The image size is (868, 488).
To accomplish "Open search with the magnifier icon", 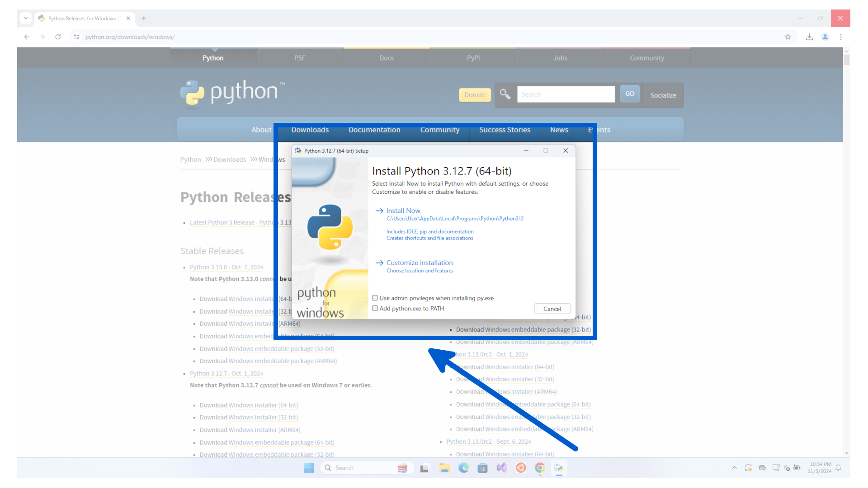I will 505,94.
